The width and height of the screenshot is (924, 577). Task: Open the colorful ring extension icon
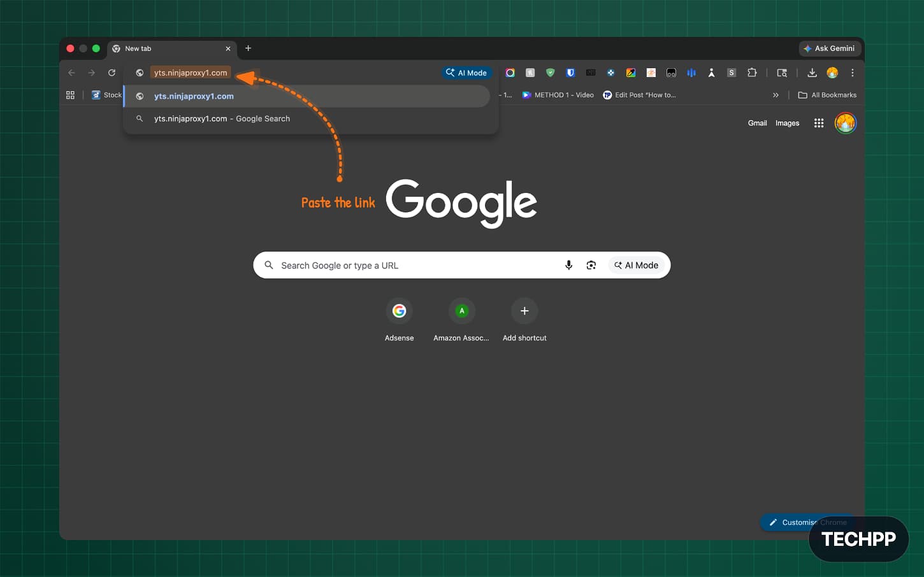click(510, 73)
